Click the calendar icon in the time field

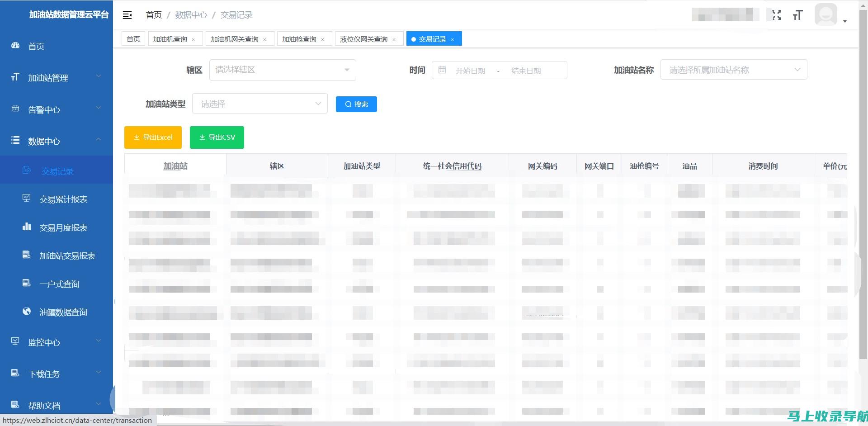pyautogui.click(x=442, y=70)
